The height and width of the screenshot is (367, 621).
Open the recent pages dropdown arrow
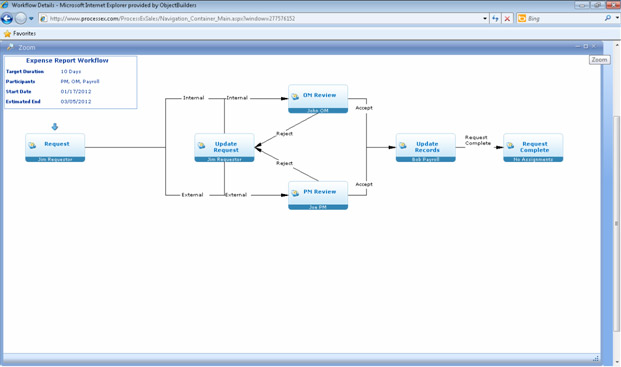click(x=31, y=18)
